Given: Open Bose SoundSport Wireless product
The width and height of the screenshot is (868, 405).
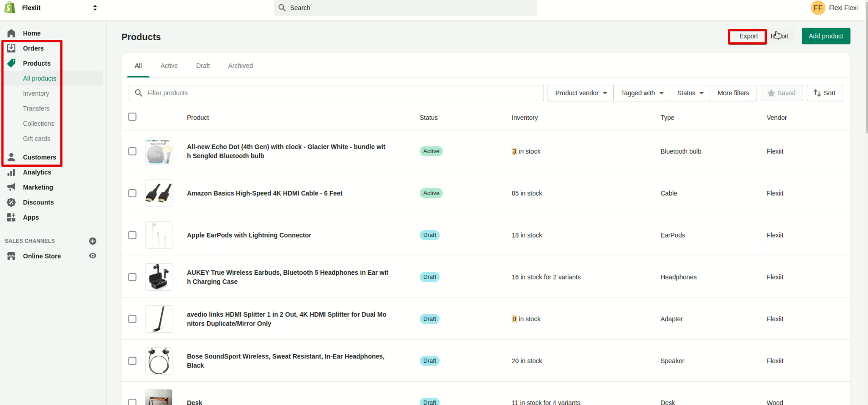Looking at the screenshot, I should pyautogui.click(x=286, y=361).
